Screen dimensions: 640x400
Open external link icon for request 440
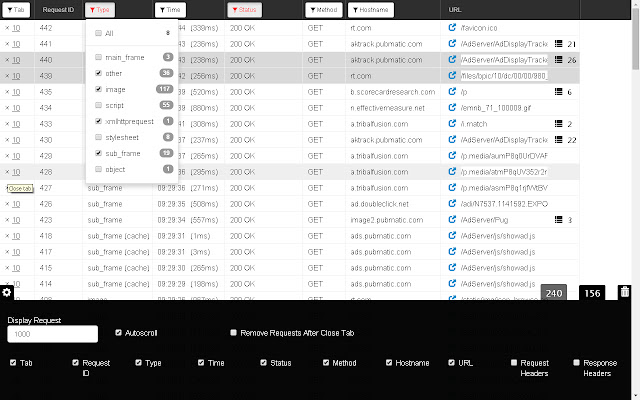(x=452, y=59)
